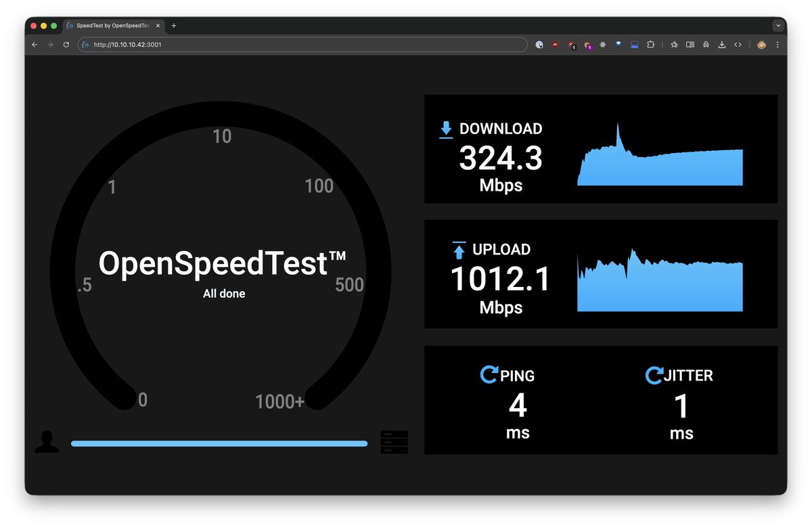The image size is (812, 528).
Task: Click the 'All done' status text
Action: point(224,294)
